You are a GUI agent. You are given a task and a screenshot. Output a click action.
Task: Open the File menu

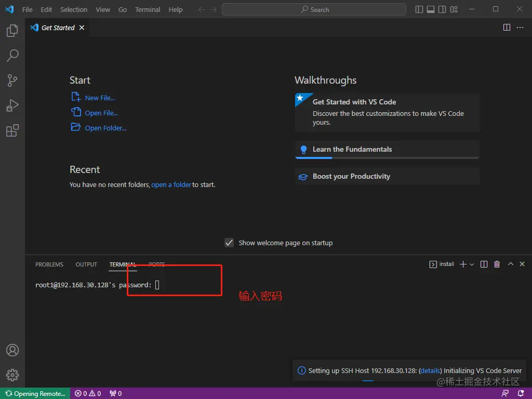(x=27, y=9)
